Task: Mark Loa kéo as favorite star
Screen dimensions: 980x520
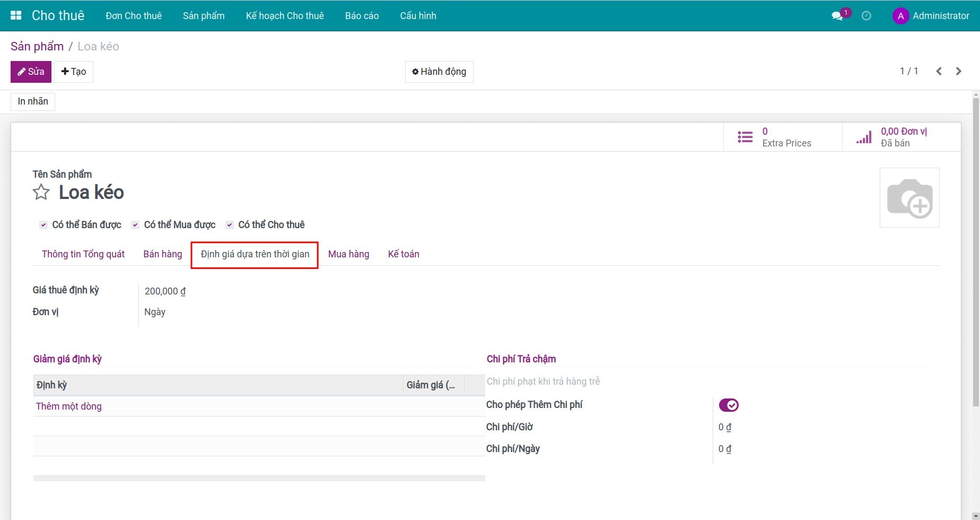Action: click(41, 192)
